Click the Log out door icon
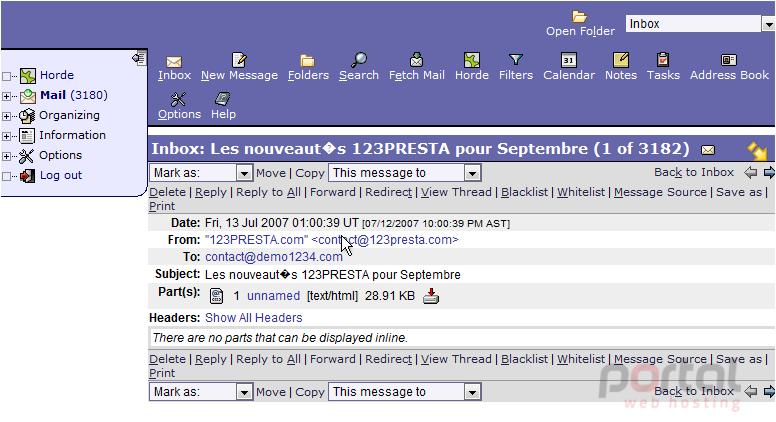 27,176
